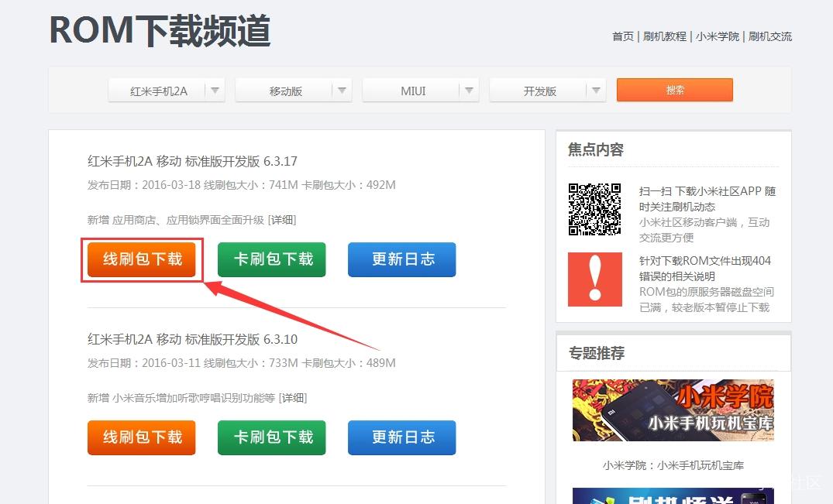Open 更新日志 for version 6.3.10

401,437
